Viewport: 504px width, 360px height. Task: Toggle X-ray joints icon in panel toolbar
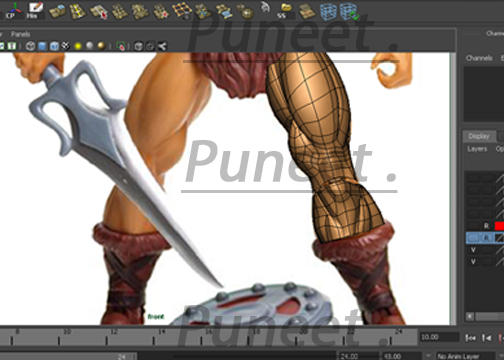[150, 46]
